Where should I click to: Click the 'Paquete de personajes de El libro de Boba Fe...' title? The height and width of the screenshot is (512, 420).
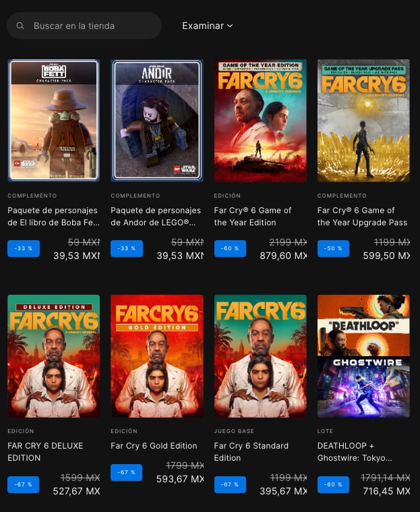(x=53, y=217)
